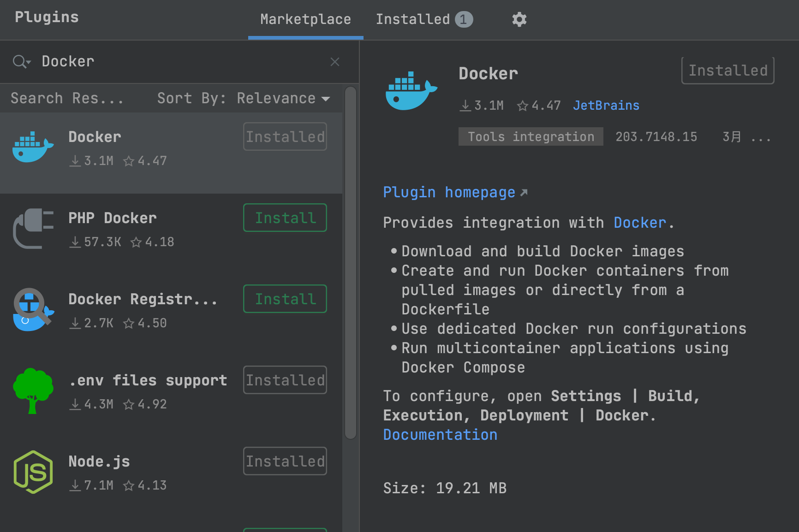Click the .env files support tree icon
Image resolution: width=799 pixels, height=532 pixels.
click(x=33, y=391)
